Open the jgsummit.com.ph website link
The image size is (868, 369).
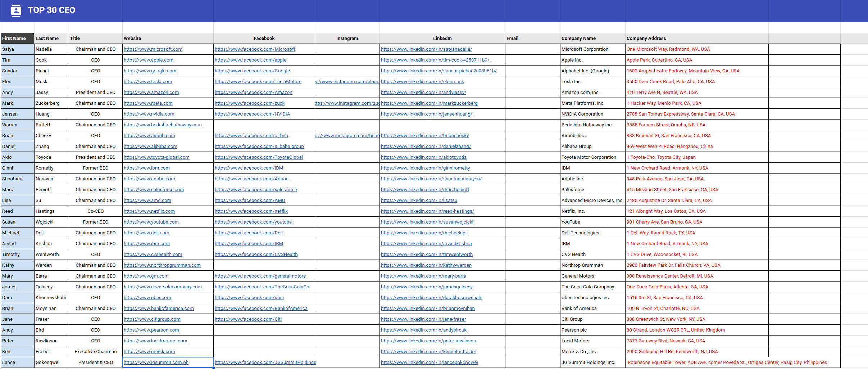pyautogui.click(x=156, y=363)
